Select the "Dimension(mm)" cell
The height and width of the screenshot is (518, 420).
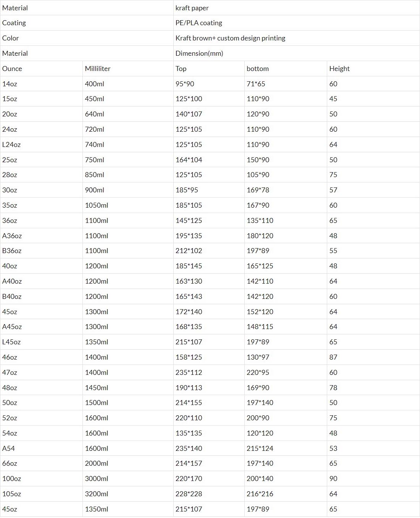199,53
